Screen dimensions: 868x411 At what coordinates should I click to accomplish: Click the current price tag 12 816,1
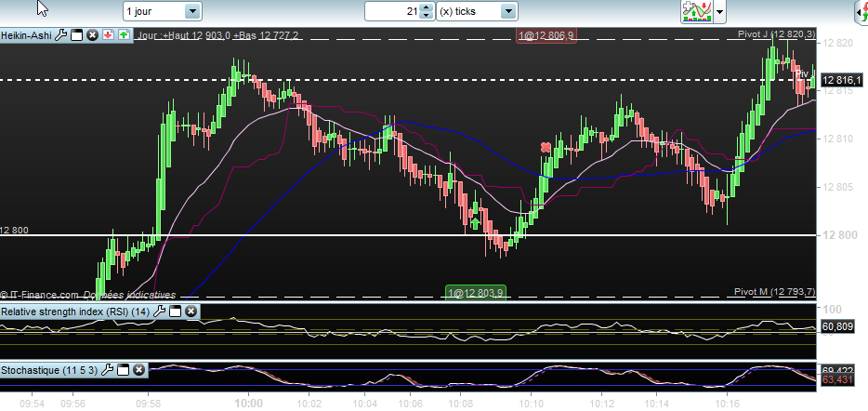841,81
